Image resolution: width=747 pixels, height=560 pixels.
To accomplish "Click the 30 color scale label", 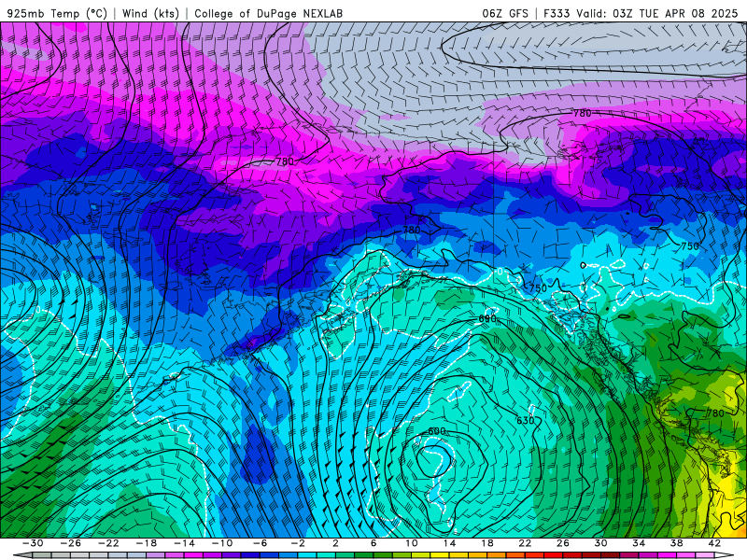I will [600, 543].
